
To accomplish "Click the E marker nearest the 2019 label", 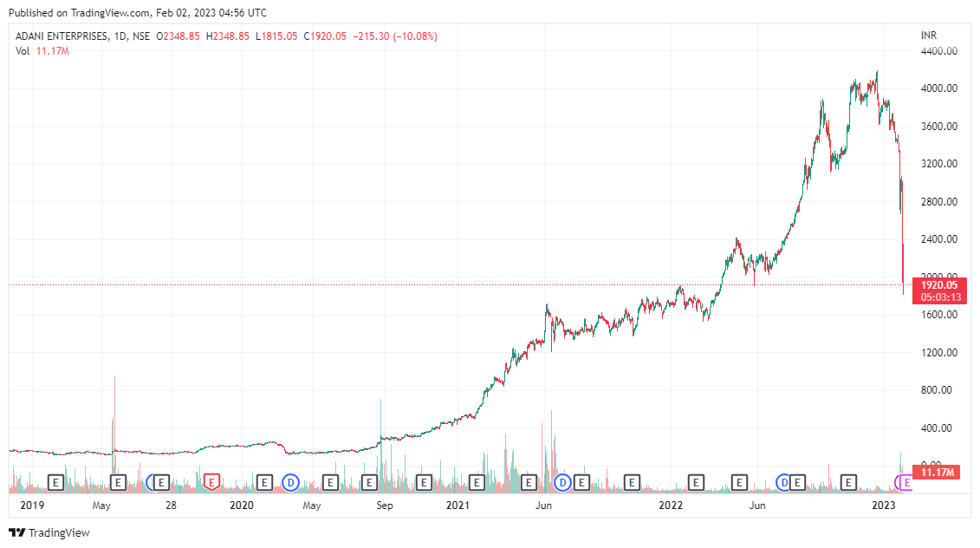I will click(x=55, y=482).
